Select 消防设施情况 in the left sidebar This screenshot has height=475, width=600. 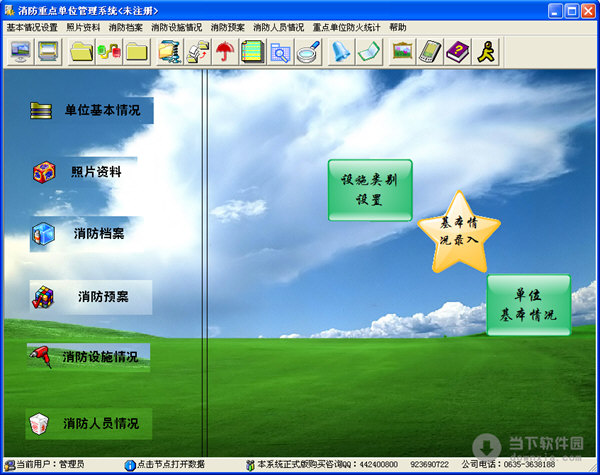point(89,357)
